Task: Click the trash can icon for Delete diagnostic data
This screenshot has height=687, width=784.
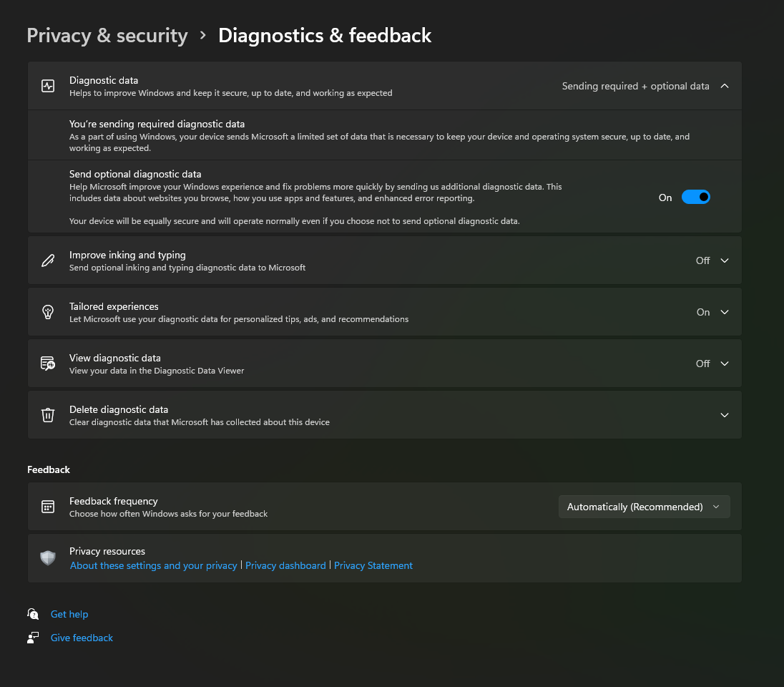Action: (x=48, y=415)
